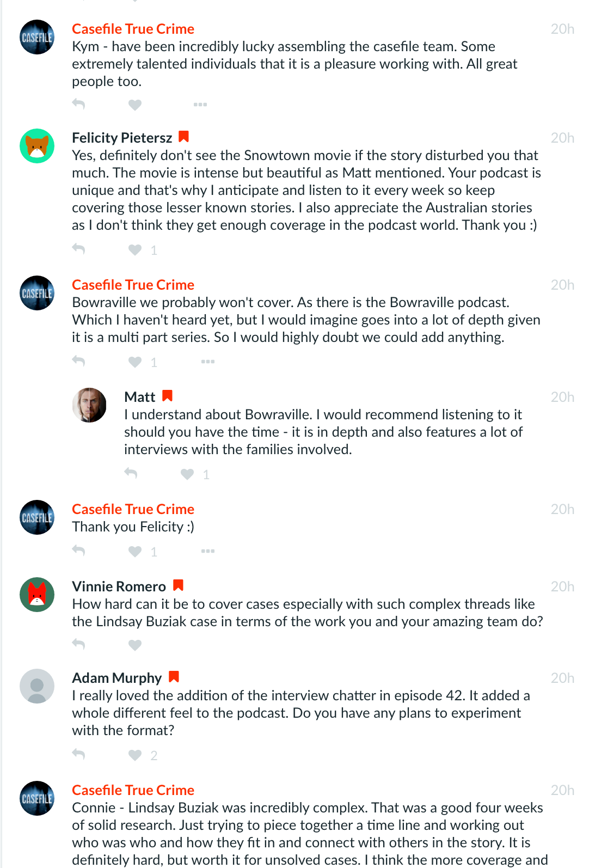
Task: Reply to Casefile's Kym comment
Action: click(79, 104)
